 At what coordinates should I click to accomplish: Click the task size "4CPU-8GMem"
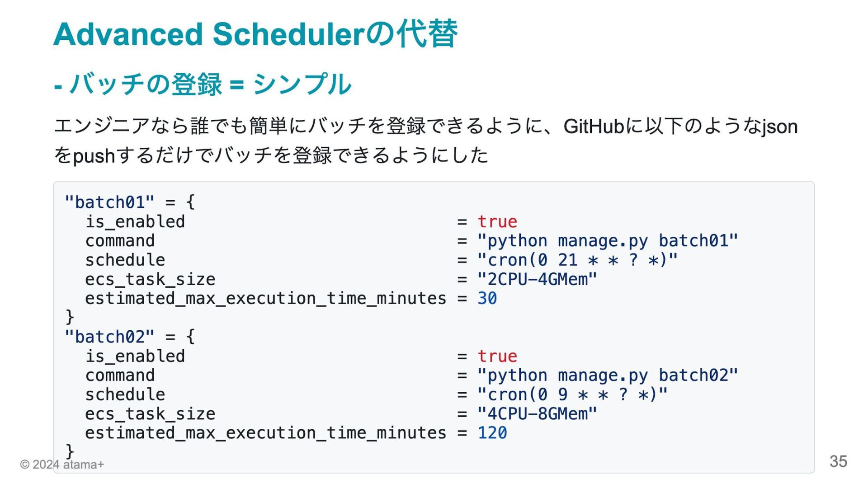537,414
